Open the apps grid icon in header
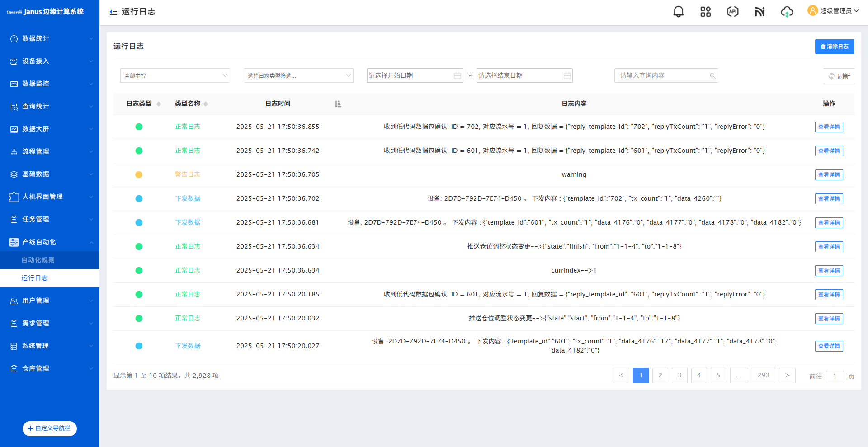868x447 pixels. pos(705,12)
